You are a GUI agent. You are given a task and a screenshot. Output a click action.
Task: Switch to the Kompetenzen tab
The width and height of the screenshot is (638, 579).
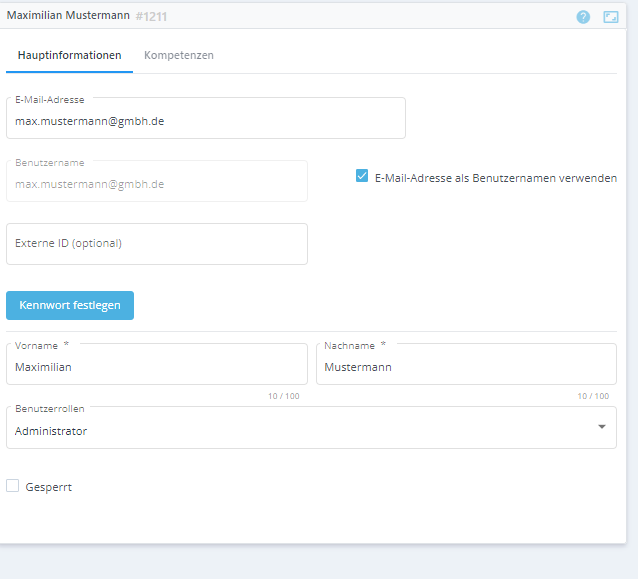[x=179, y=55]
